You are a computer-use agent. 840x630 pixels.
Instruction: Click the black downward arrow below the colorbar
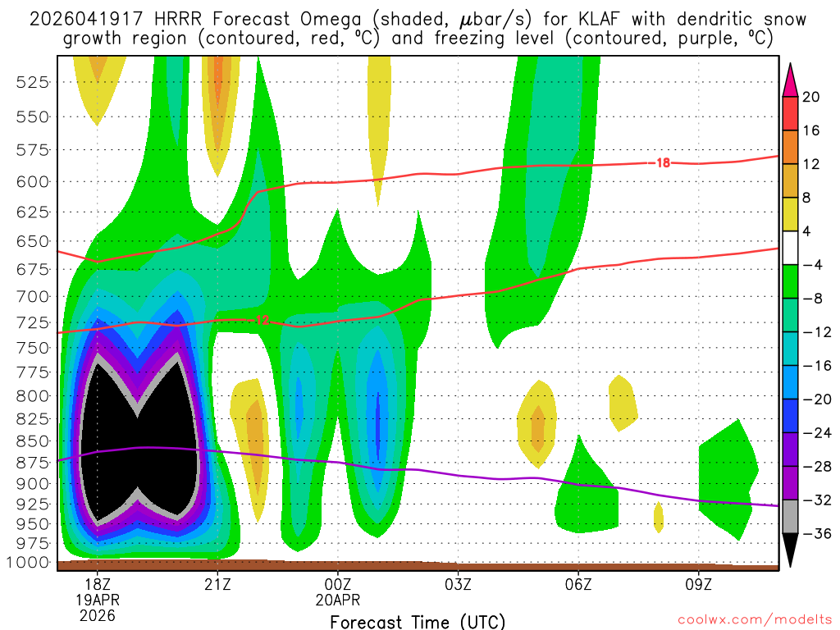791,550
